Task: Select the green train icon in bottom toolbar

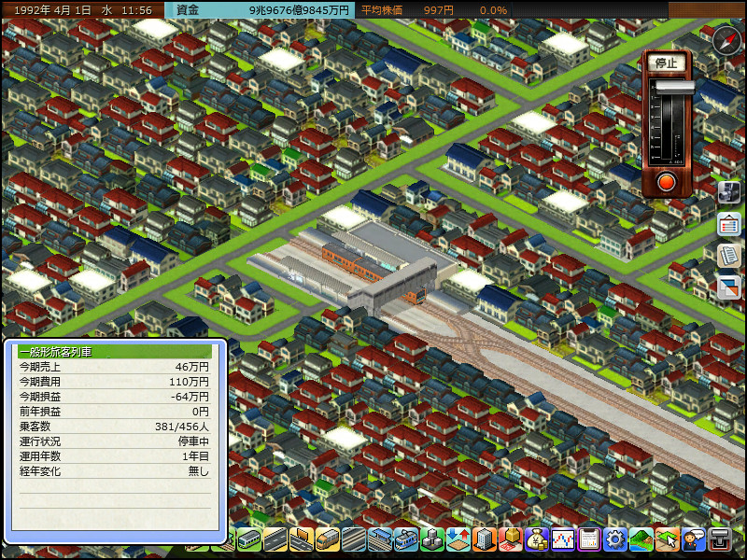Action: (248, 539)
